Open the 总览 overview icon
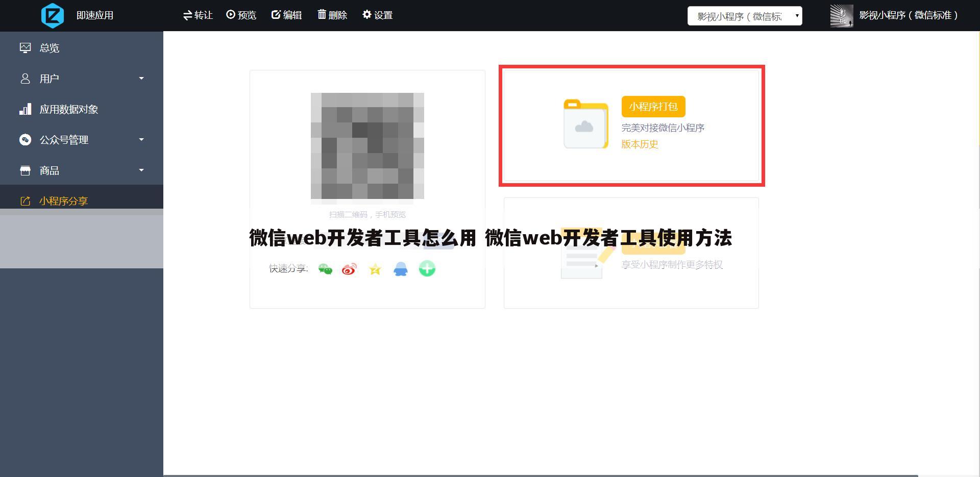 pos(25,48)
